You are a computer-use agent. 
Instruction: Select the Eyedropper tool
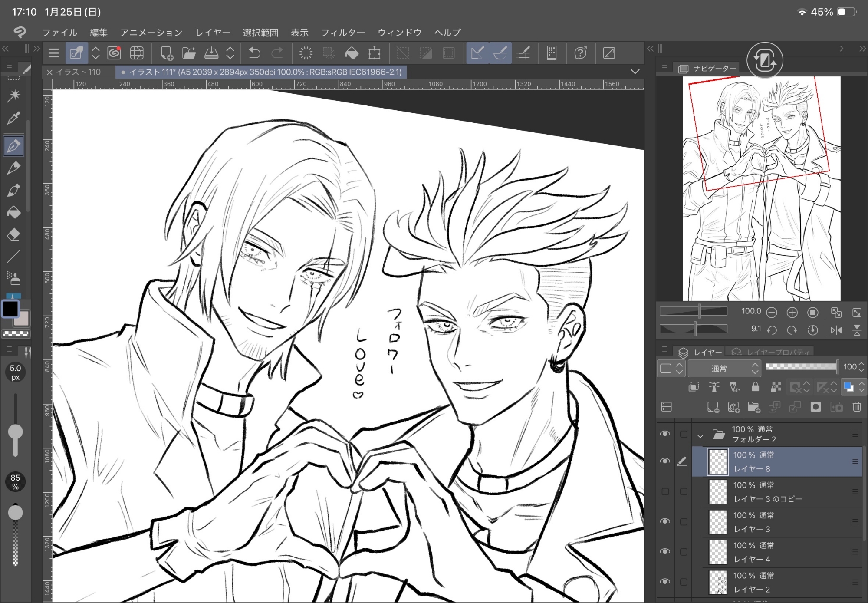coord(13,118)
